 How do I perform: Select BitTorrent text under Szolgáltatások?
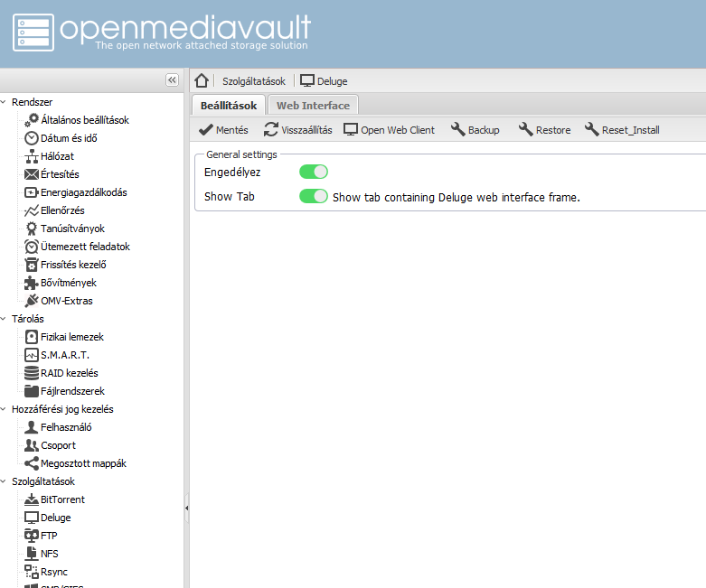coord(62,499)
